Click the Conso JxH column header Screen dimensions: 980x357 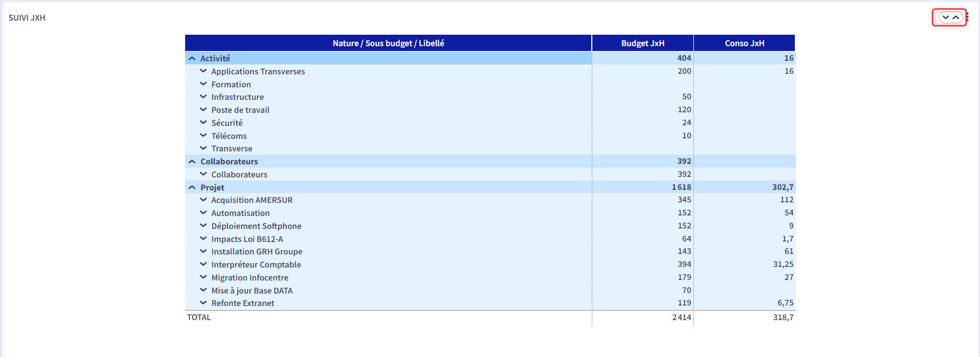tap(744, 43)
